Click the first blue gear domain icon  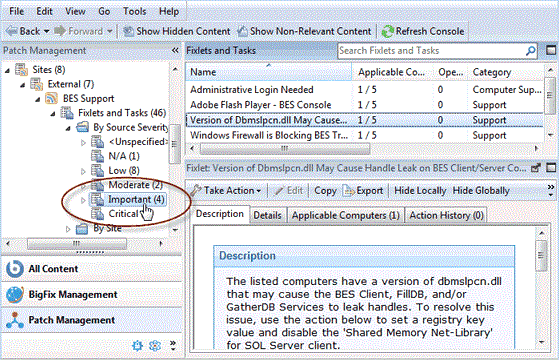click(138, 345)
